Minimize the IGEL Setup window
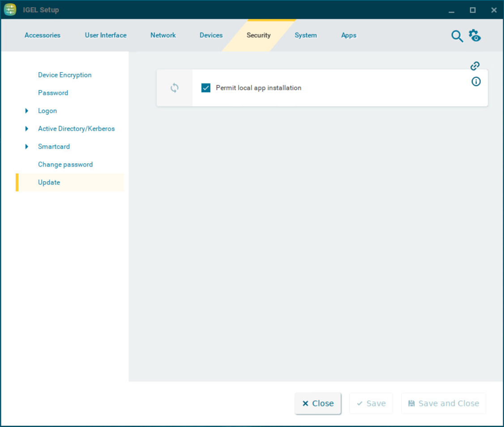The image size is (504, 427). [x=451, y=10]
